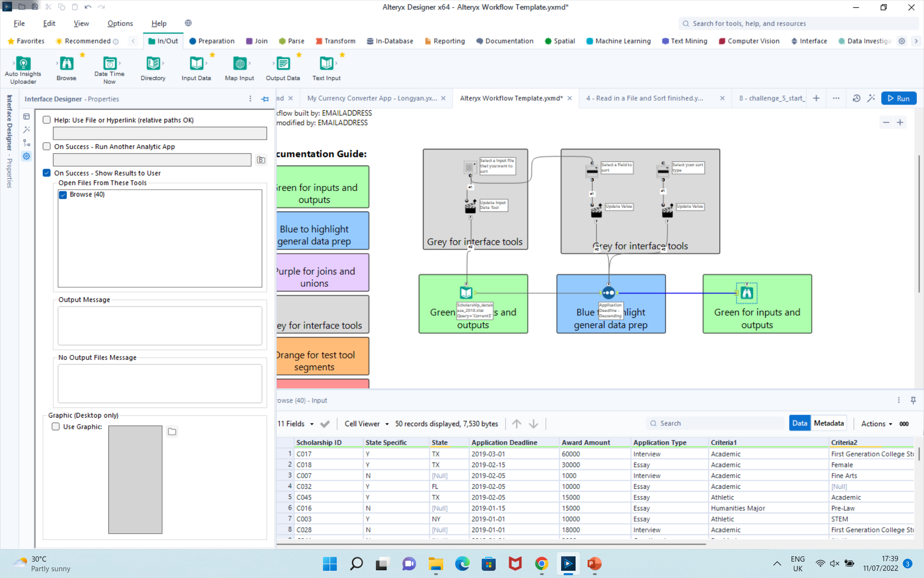
Task: Click the undo icon in title bar
Action: (x=88, y=7)
